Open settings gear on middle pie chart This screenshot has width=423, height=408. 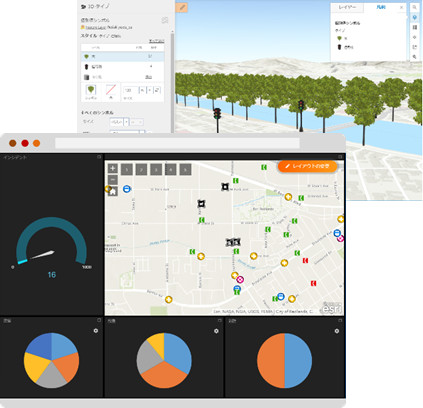pyautogui.click(x=216, y=331)
